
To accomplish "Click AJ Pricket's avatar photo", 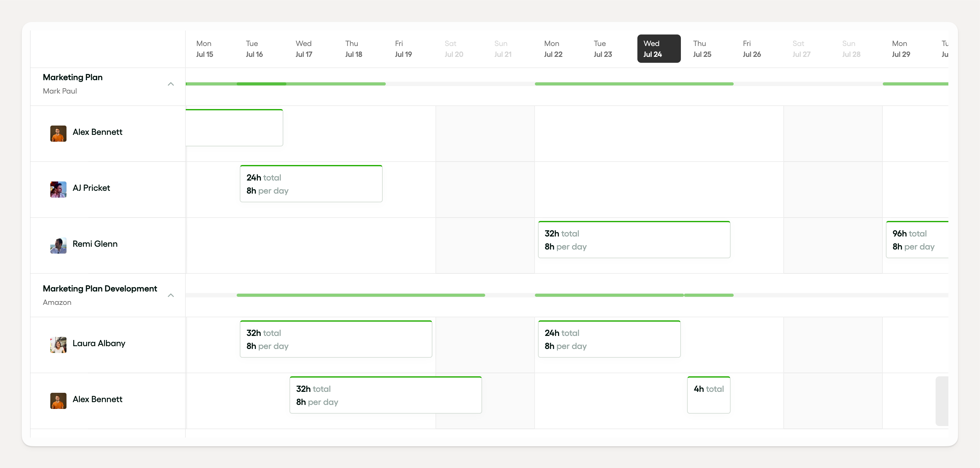I will (x=58, y=190).
